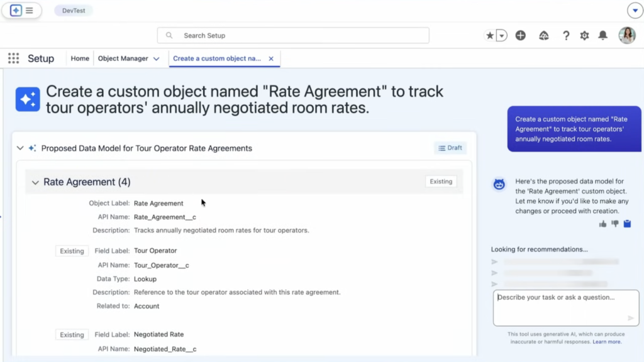644x362 pixels.
Task: Close the Create a custom object tab
Action: [271, 58]
